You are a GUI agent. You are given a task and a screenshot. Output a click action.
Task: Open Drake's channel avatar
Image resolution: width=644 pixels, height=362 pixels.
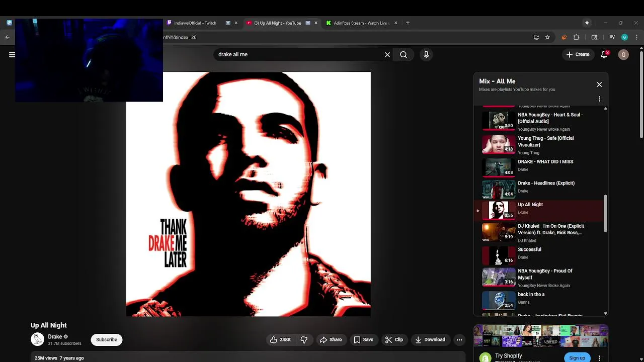pyautogui.click(x=37, y=339)
